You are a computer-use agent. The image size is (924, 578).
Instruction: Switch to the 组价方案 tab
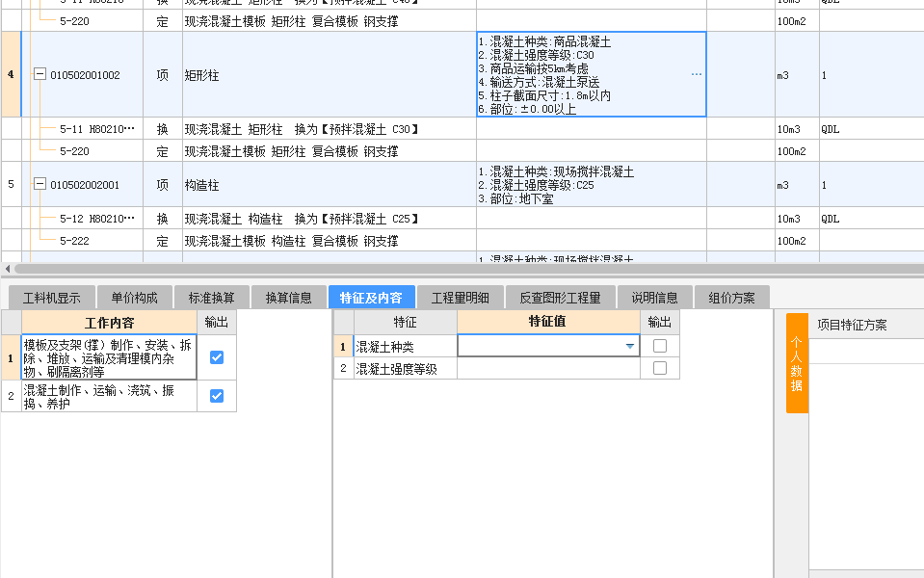[x=732, y=298]
